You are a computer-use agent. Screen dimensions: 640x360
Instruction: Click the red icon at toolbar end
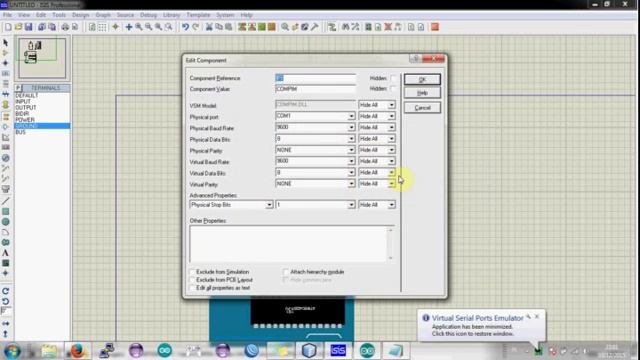(x=435, y=27)
